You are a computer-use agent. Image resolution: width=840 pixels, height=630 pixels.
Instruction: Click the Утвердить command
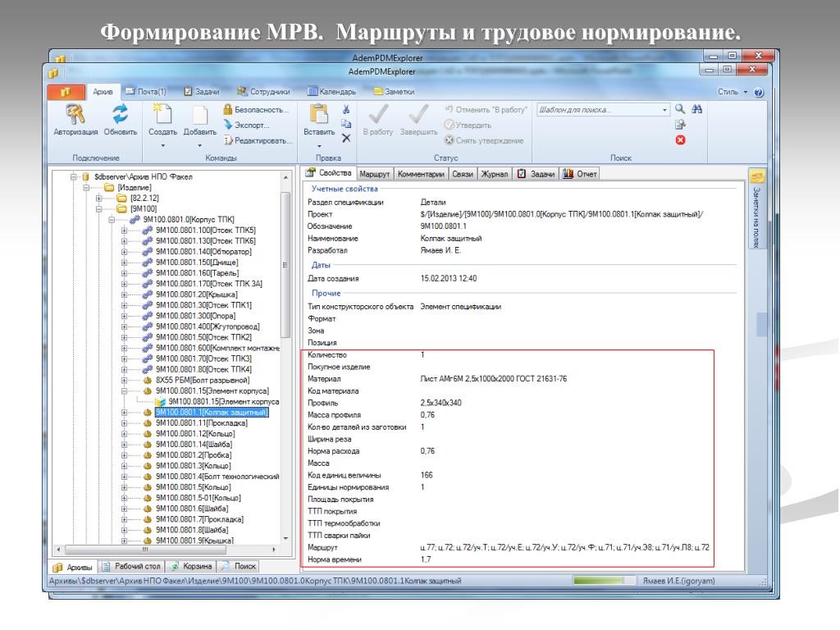coord(467,125)
